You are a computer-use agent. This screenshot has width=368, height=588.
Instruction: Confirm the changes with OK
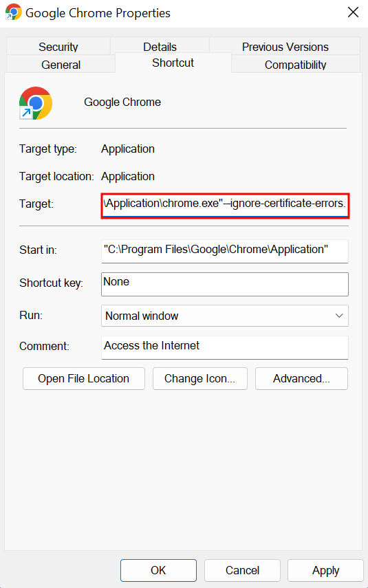[158, 570]
